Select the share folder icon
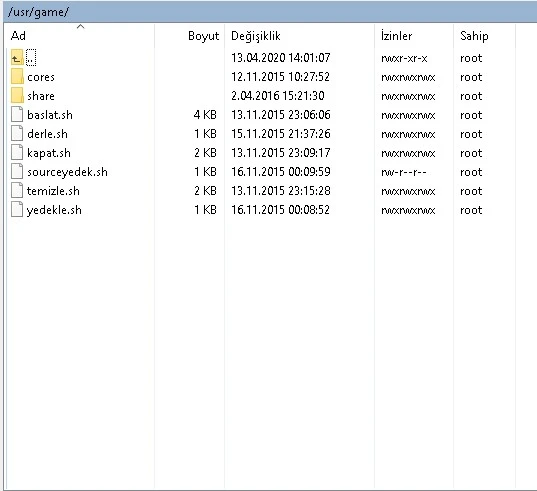 (17, 96)
